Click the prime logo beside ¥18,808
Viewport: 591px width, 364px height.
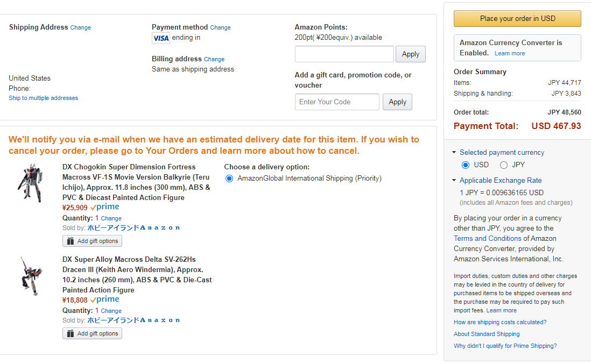click(105, 299)
